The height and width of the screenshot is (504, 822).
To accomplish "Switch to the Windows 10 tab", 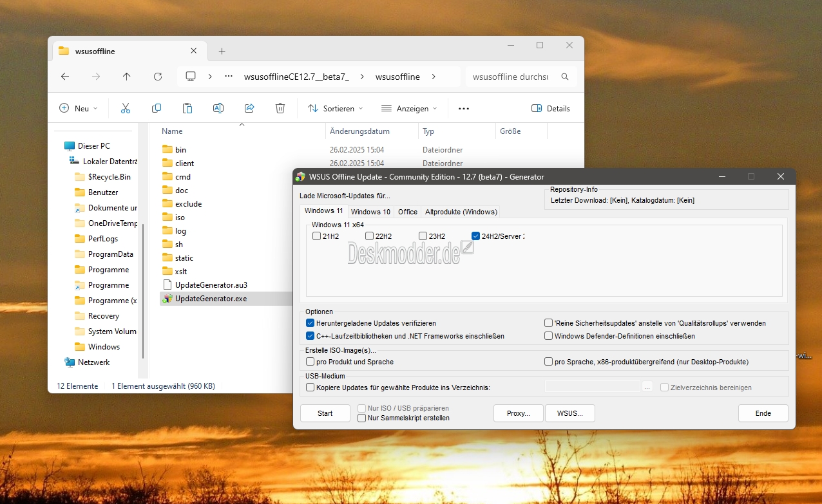I will coord(370,212).
